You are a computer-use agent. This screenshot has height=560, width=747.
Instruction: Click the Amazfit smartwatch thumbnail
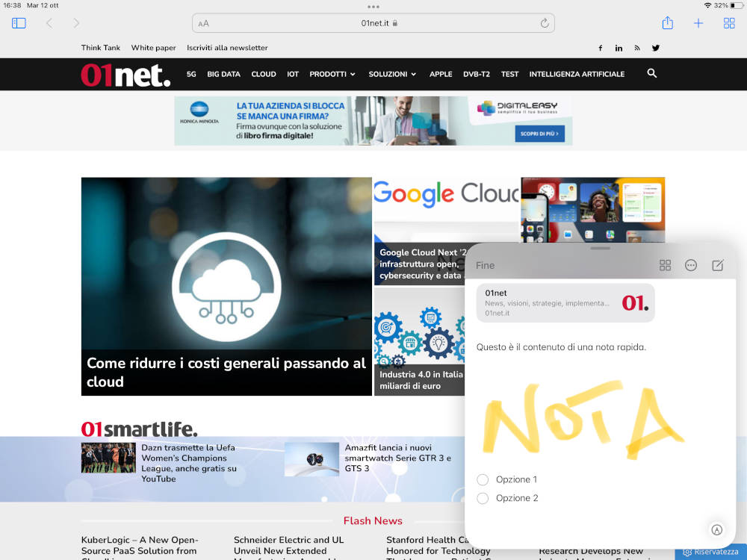pos(311,459)
